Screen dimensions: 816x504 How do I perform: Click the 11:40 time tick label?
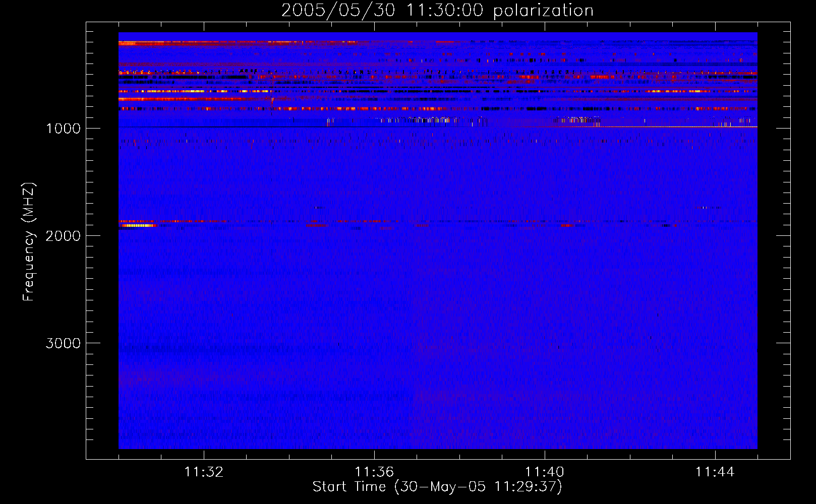tap(545, 472)
